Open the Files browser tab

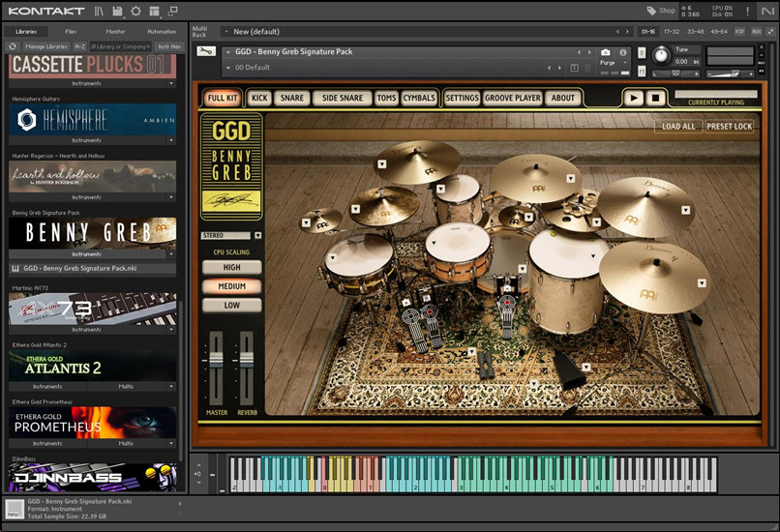click(71, 31)
